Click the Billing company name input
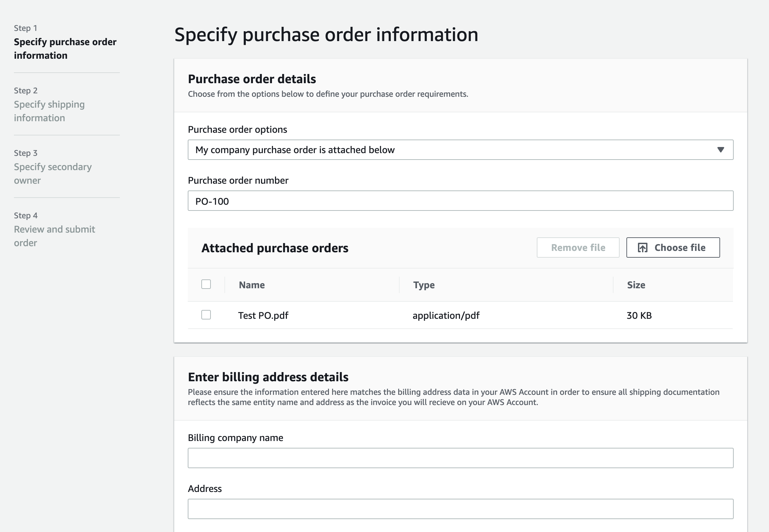769x532 pixels. 460,458
